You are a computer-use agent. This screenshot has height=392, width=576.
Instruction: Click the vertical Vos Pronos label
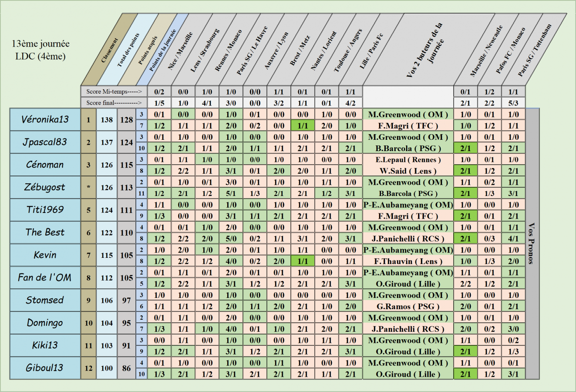coord(531,244)
